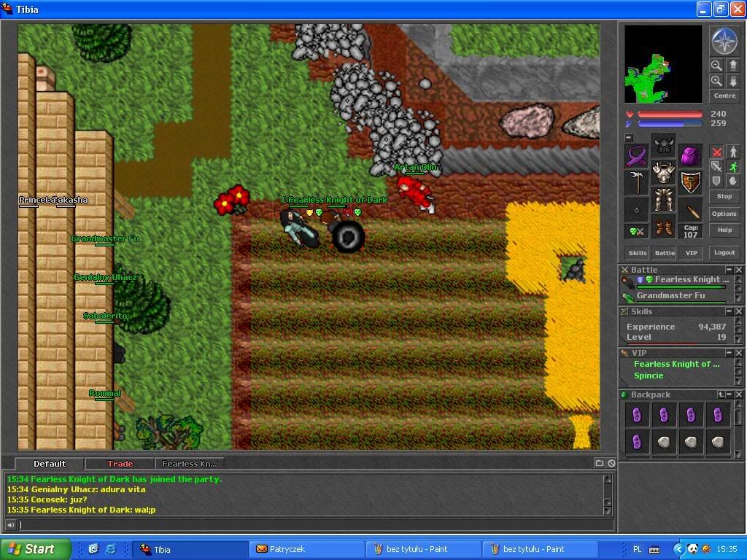Move the minimap down one floor
The image size is (747, 560).
pos(732,81)
